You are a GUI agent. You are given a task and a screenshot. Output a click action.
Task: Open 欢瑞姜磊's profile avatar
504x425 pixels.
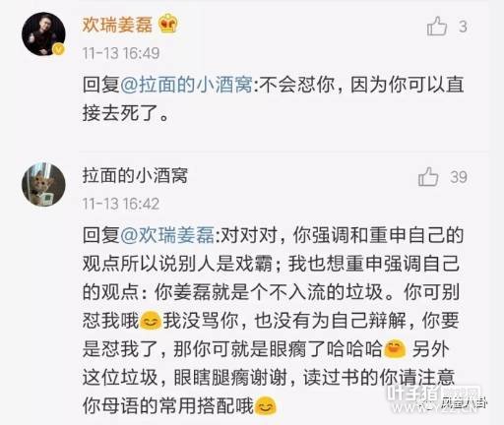pos(43,34)
